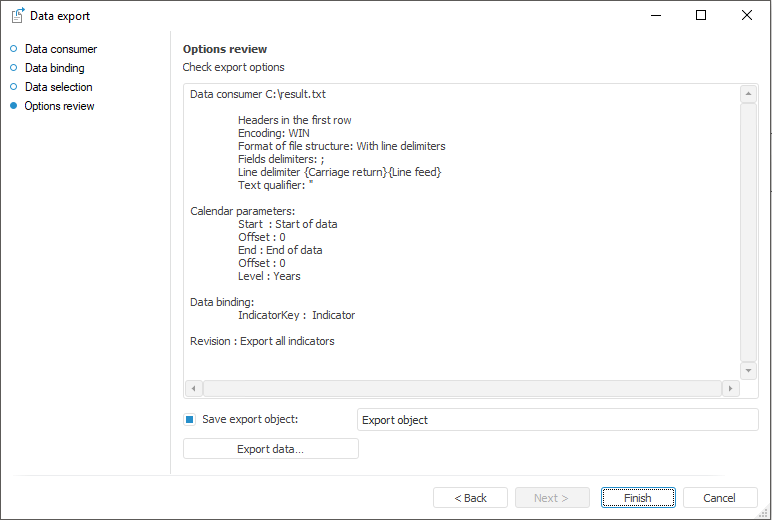Click the Options review step bullet
Screen dimensions: 772x520
(14, 105)
